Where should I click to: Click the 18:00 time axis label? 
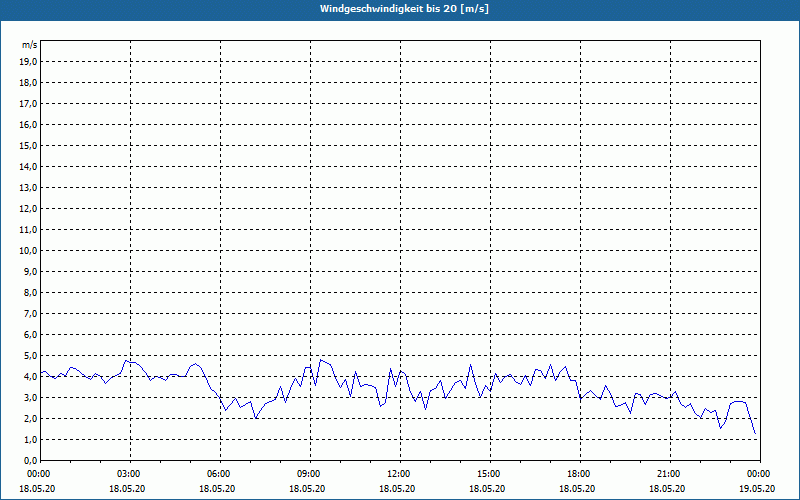click(580, 474)
